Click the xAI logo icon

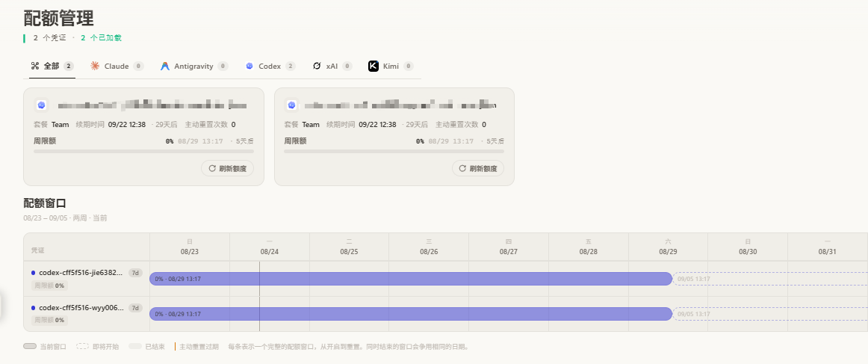[x=317, y=66]
